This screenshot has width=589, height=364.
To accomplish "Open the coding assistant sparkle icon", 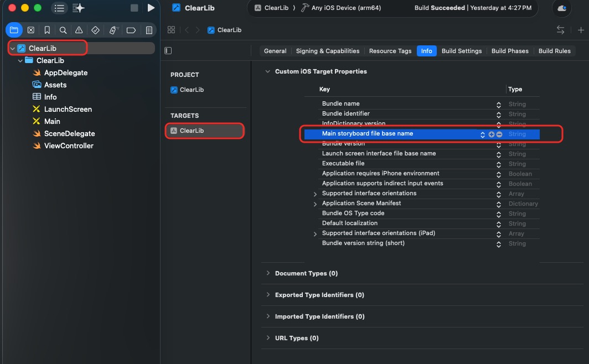I will (x=79, y=8).
